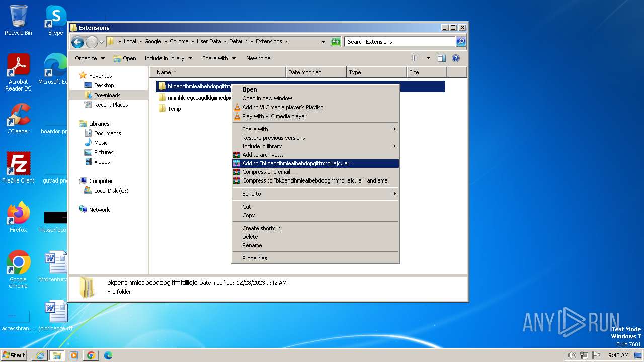Click in the Search Extensions field
This screenshot has height=362, width=644.
point(400,42)
